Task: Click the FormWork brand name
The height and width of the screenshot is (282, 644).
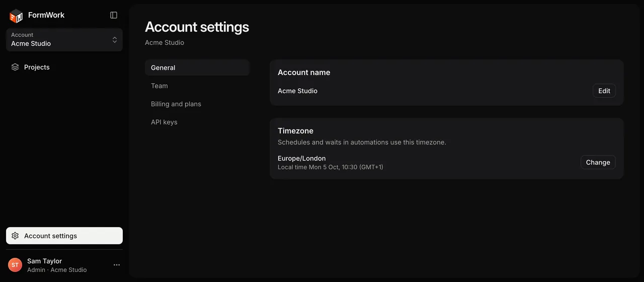Action: pos(46,15)
